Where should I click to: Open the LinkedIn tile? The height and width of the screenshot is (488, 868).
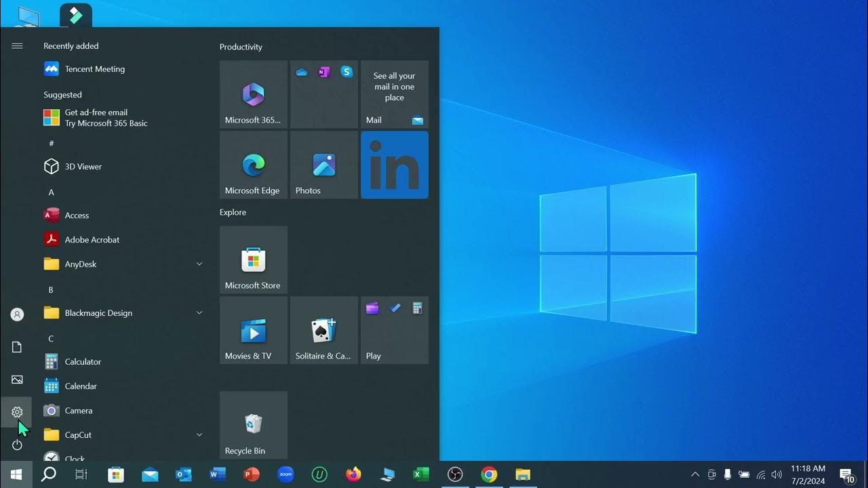pyautogui.click(x=395, y=165)
